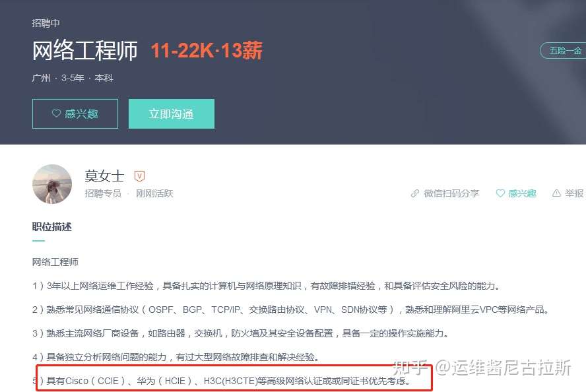This screenshot has width=586, height=392.
Task: Click the 招聘中 status label
Action: click(x=46, y=23)
